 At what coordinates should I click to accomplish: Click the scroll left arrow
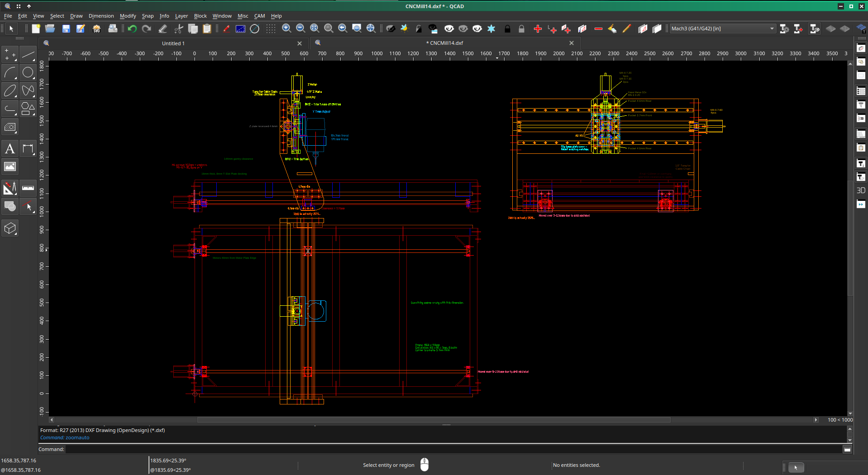click(x=52, y=420)
